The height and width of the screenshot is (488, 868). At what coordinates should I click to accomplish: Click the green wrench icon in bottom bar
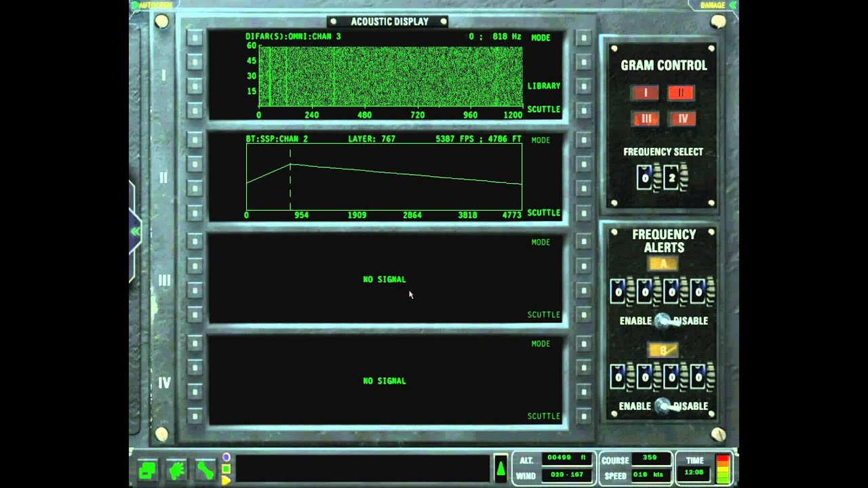[x=205, y=470]
